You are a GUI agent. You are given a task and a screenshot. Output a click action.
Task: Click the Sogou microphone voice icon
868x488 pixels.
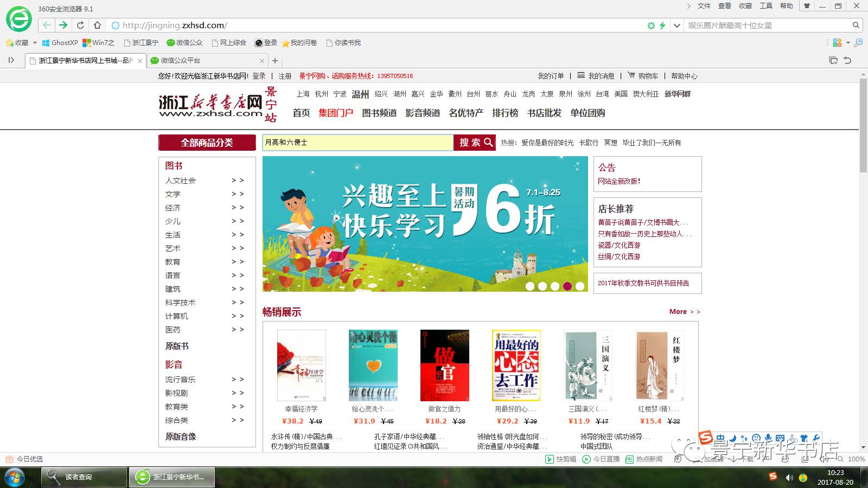point(768,438)
